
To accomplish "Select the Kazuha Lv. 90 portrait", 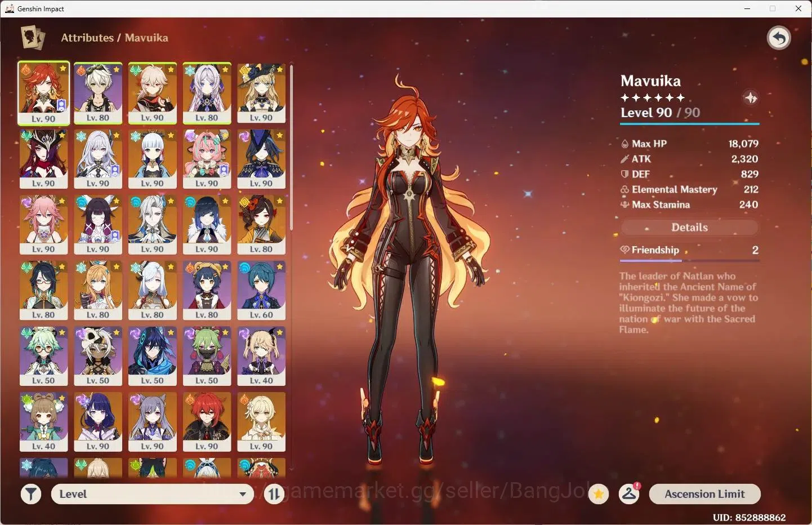I will pyautogui.click(x=152, y=93).
